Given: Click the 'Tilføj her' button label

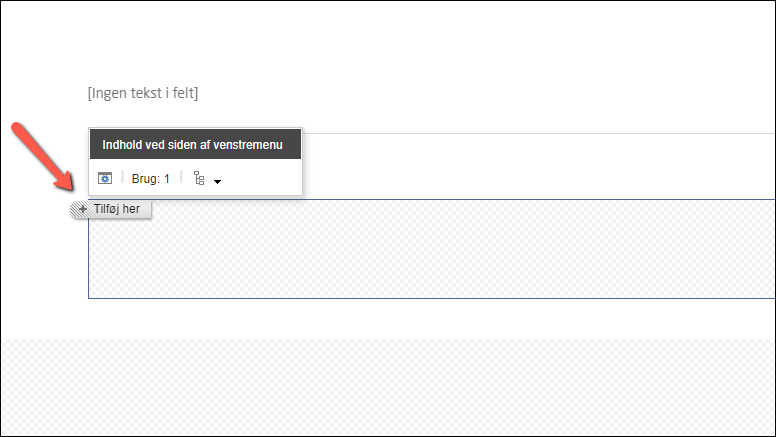Looking at the screenshot, I should tap(117, 209).
